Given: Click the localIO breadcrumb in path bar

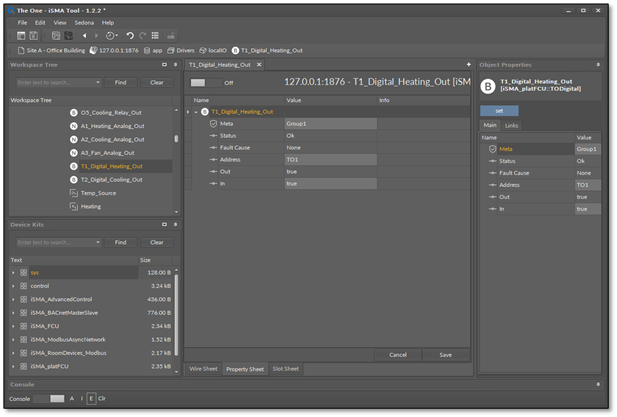Looking at the screenshot, I should 213,49.
